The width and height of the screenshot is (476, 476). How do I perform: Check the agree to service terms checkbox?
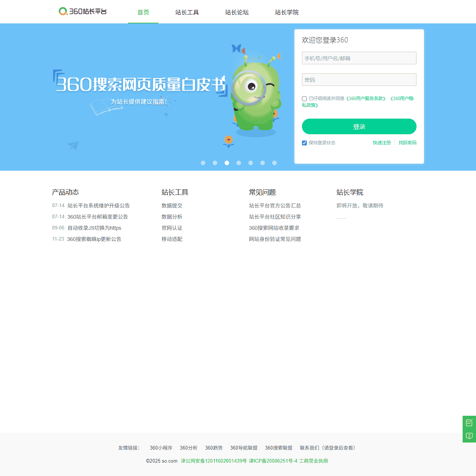tap(304, 99)
